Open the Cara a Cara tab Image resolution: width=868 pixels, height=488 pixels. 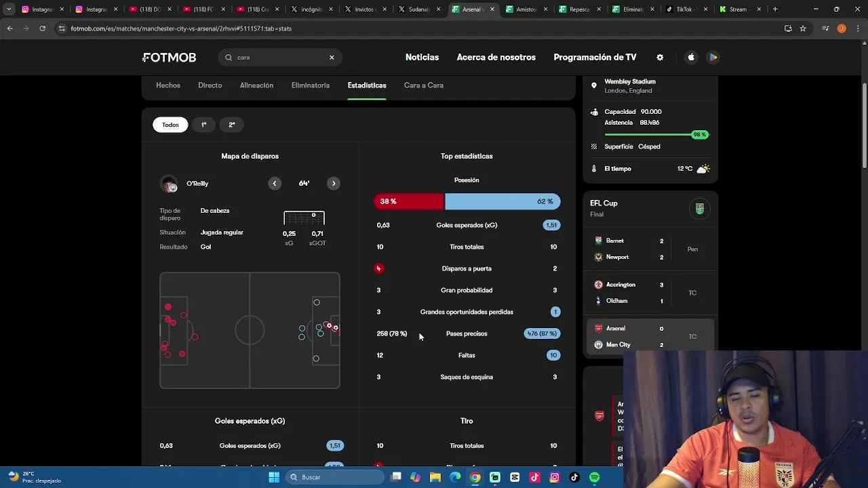(424, 85)
